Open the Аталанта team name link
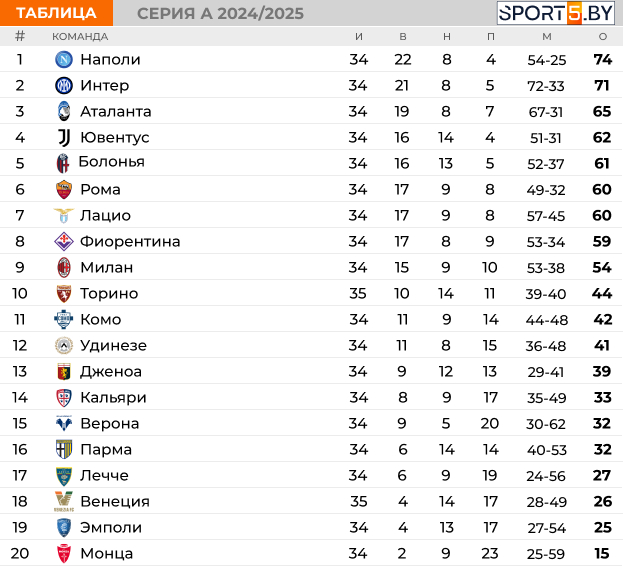This screenshot has width=623, height=566. [116, 112]
